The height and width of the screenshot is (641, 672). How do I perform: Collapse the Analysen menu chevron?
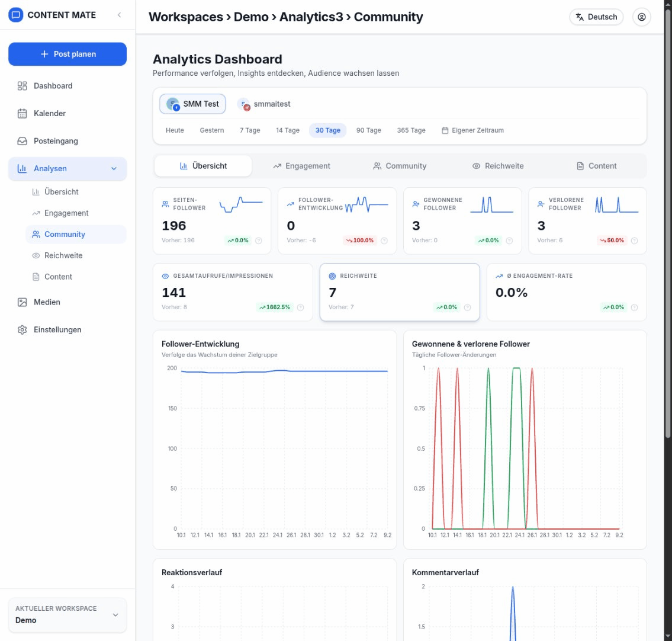click(x=114, y=168)
